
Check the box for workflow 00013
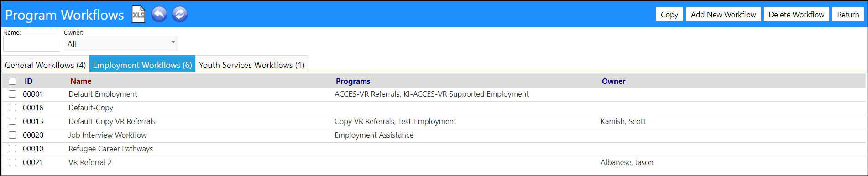(12, 121)
